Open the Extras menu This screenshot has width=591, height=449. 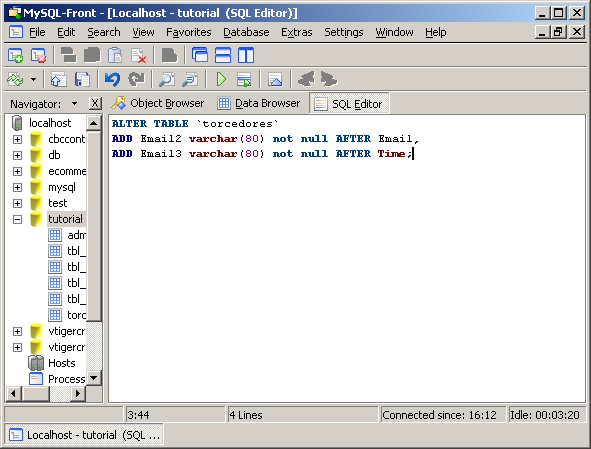click(297, 32)
